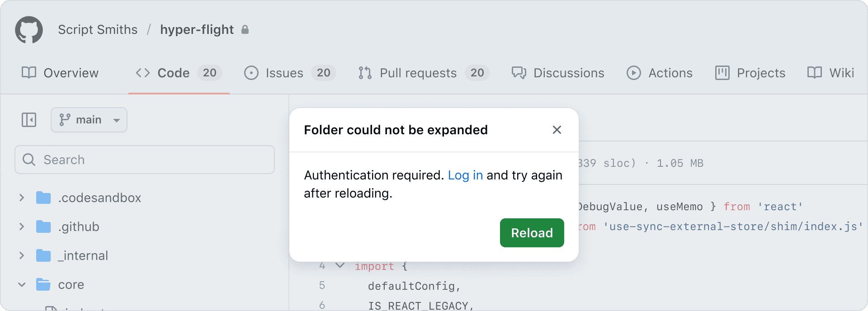Expand the .codesandbox folder chevron
Viewport: 868px width, 311px height.
tap(22, 198)
